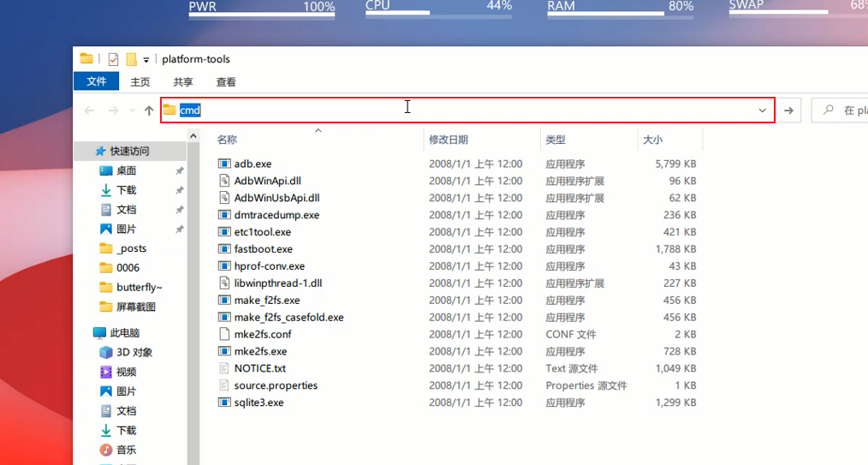868x465 pixels.
Task: Select the fastboot.exe application file
Action: point(263,249)
